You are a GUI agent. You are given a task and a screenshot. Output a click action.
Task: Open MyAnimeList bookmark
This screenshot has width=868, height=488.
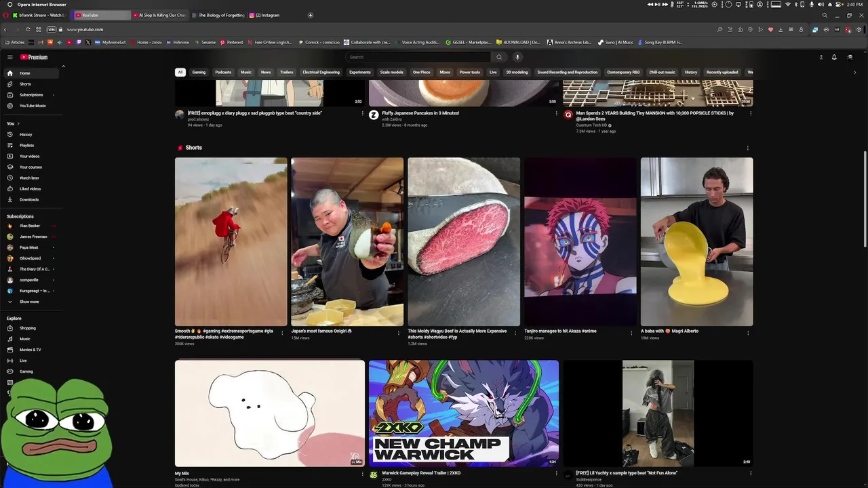[x=111, y=42]
